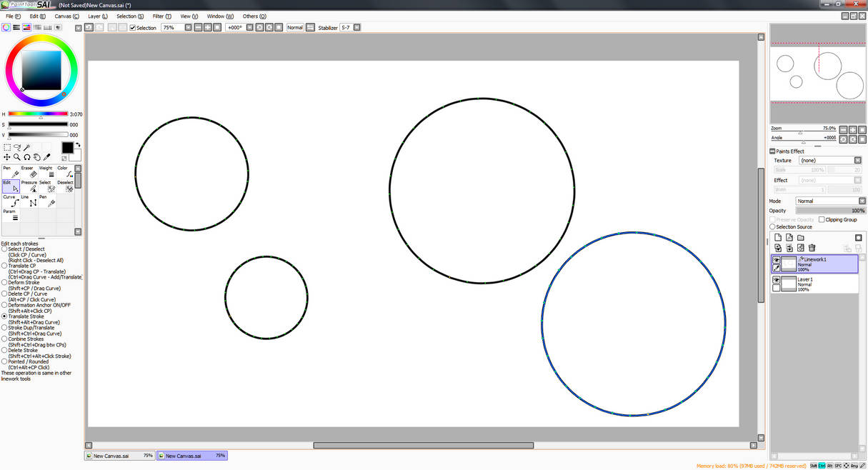
Task: Click the navigator canvas thumbnail
Action: coord(817,74)
